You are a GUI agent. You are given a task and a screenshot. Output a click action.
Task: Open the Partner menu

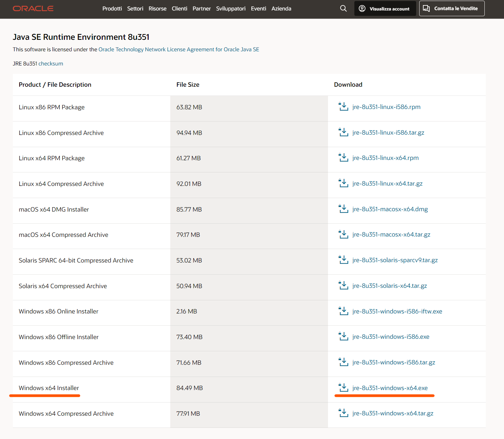pos(202,8)
